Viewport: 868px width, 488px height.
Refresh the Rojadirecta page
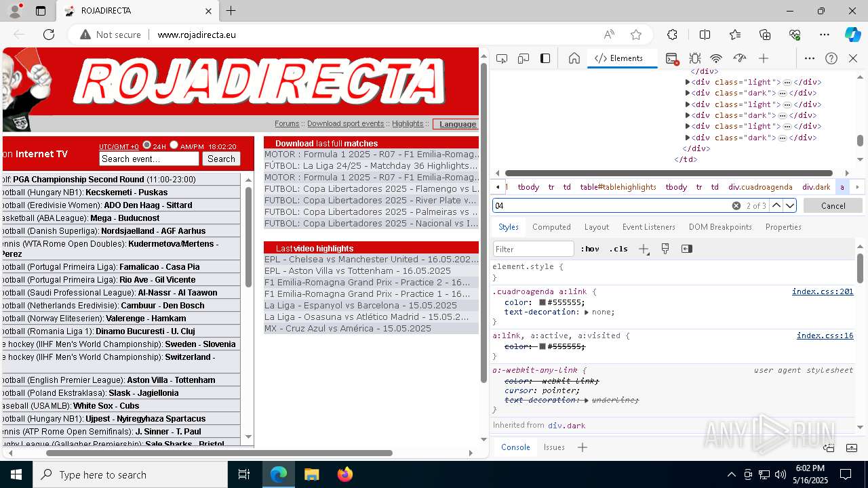click(x=49, y=35)
